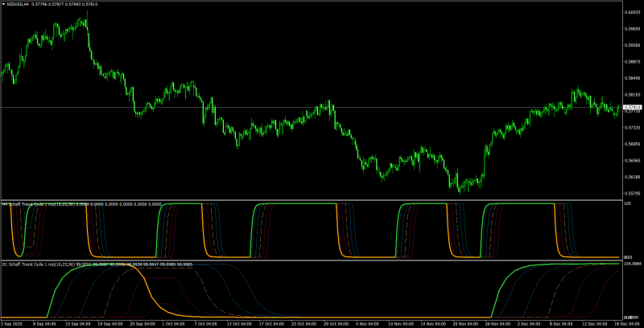Click the 0.58490 price scale value

tap(634, 78)
